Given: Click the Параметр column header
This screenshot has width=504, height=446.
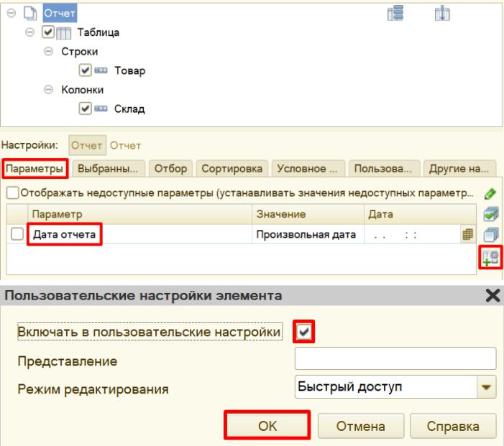Looking at the screenshot, I should [139, 214].
